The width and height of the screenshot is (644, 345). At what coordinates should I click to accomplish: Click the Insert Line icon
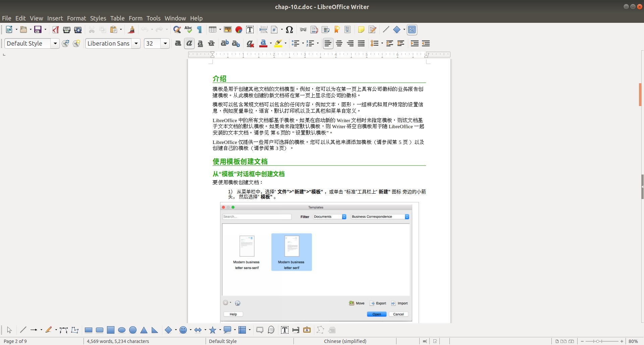coord(386,30)
